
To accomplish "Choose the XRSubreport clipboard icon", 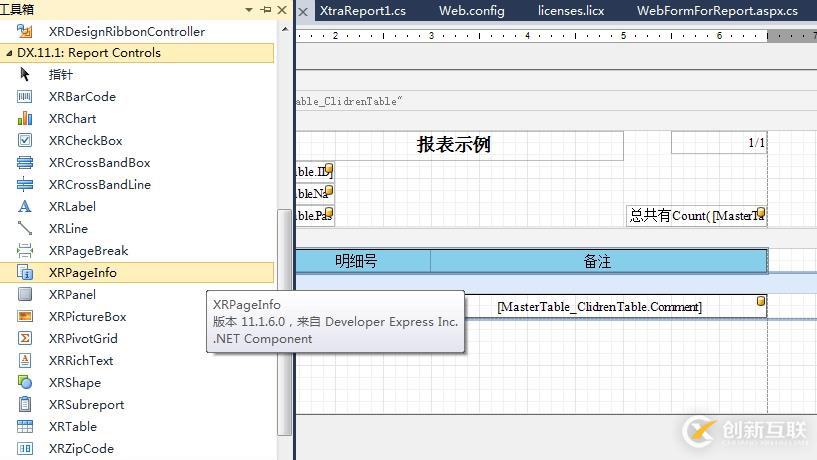I will (x=24, y=404).
